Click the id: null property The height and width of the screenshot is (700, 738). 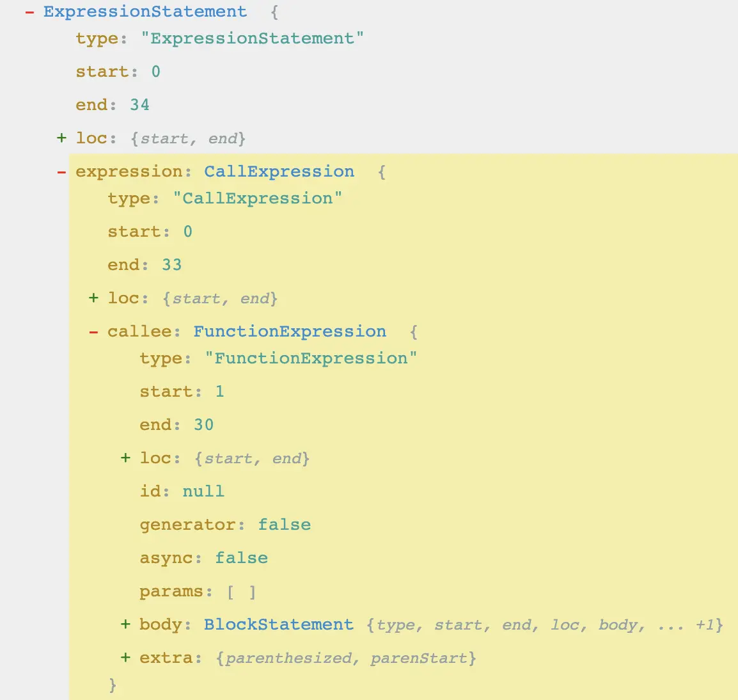[x=182, y=491]
